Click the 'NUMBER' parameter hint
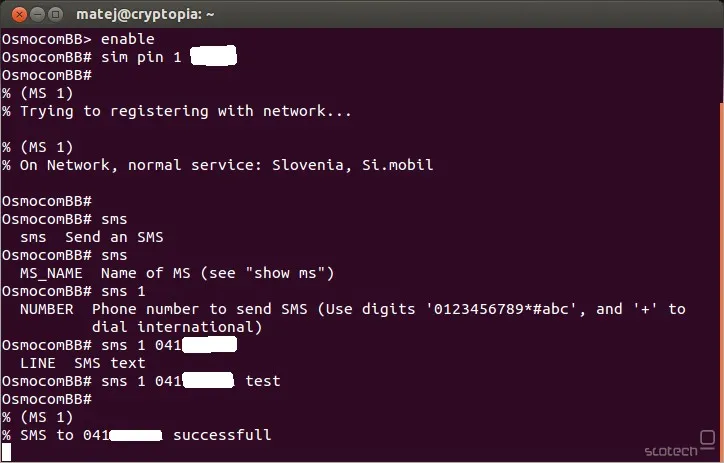 [x=47, y=309]
